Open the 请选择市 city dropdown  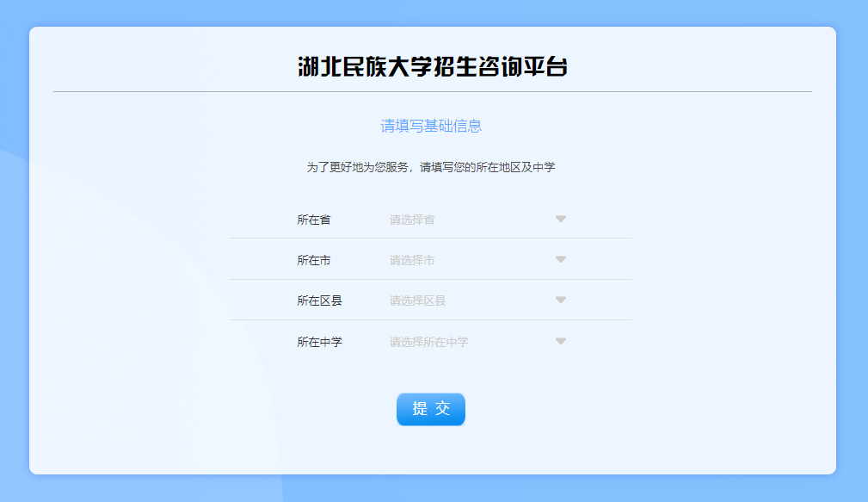pyautogui.click(x=465, y=260)
